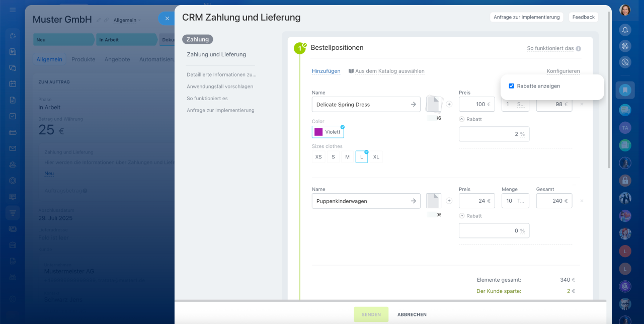Open the Zahlung und Lieferung menu item

click(x=216, y=54)
